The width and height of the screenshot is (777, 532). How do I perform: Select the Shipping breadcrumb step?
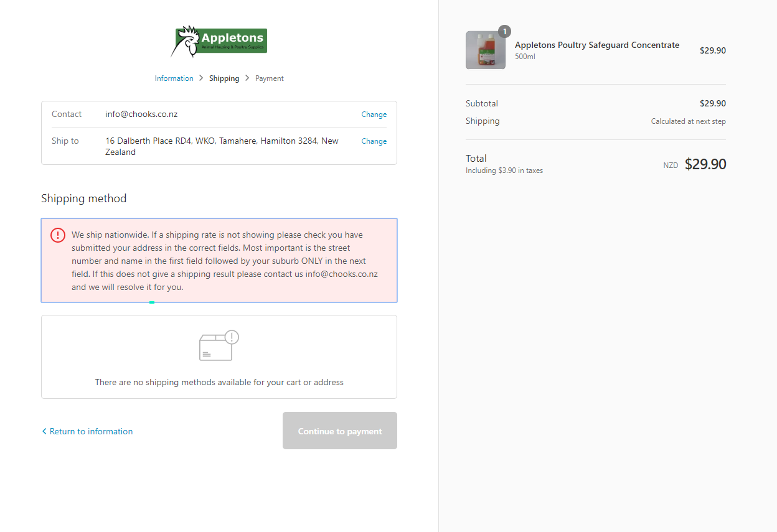pos(224,78)
